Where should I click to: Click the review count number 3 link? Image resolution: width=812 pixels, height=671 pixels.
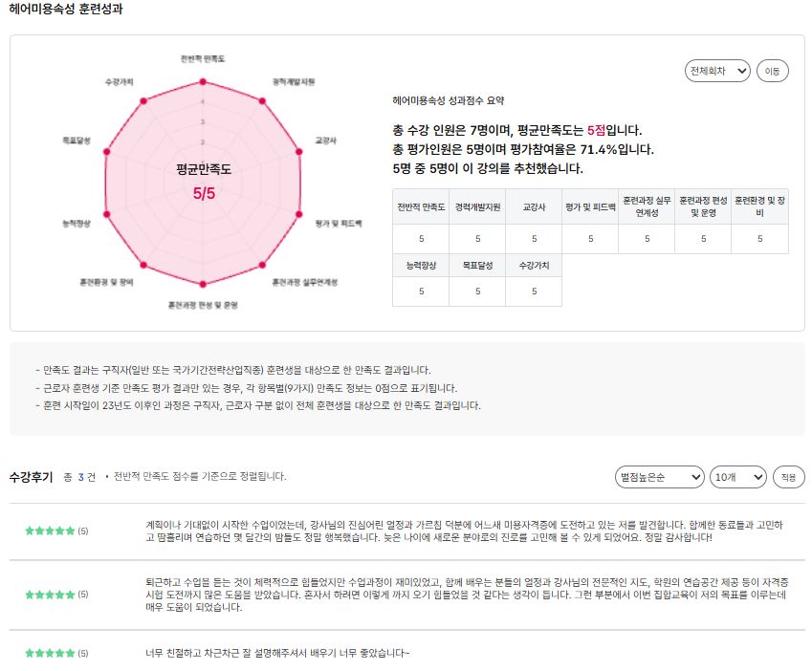80,477
